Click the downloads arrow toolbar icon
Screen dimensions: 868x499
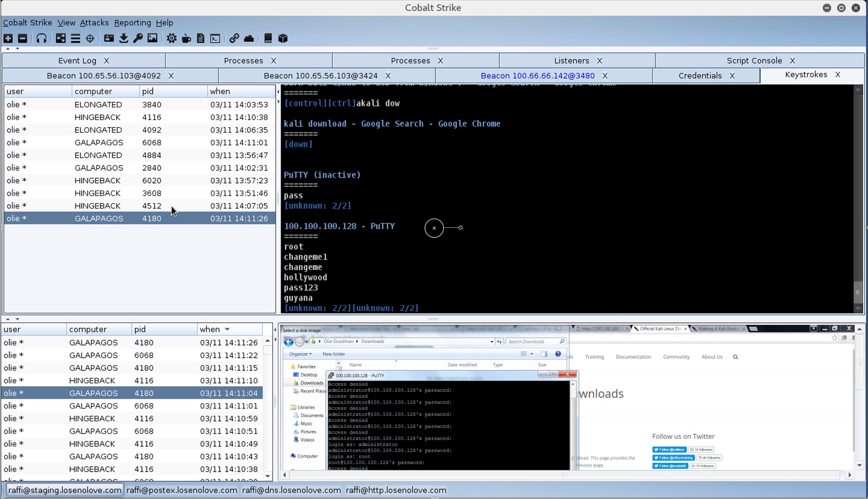[123, 38]
